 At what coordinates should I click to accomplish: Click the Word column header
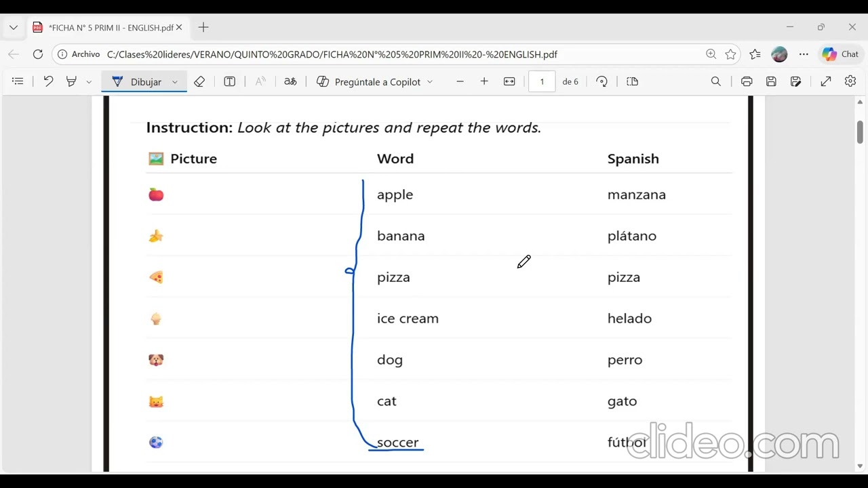(x=395, y=159)
